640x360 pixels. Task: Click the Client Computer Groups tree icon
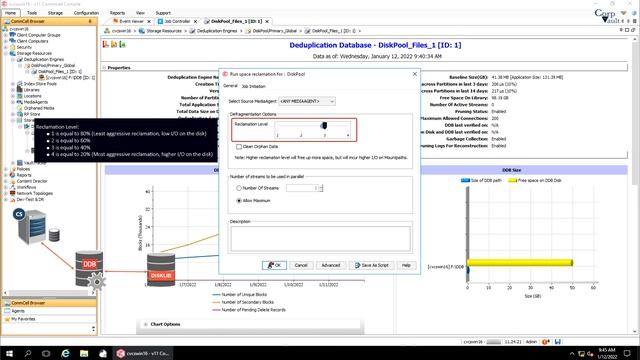(12, 35)
